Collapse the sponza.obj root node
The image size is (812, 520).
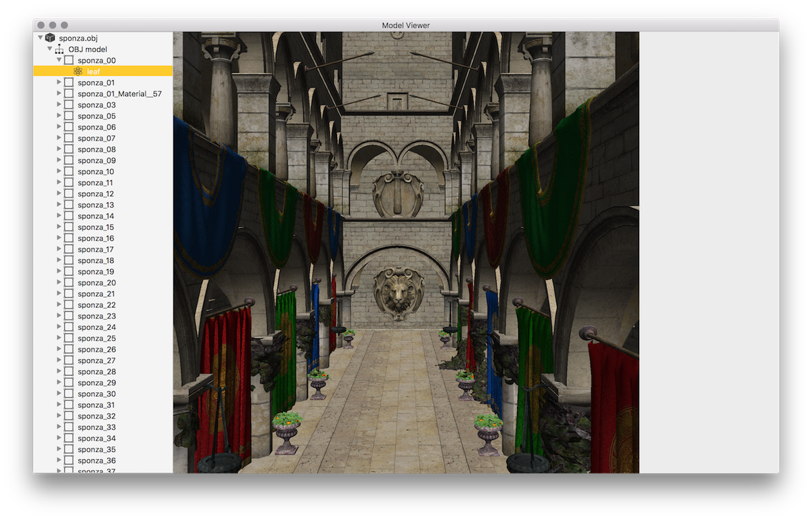[x=41, y=39]
